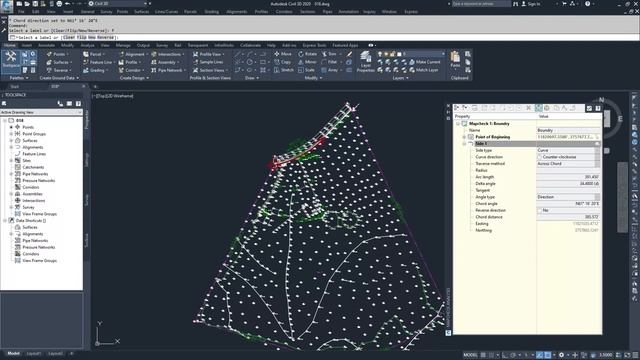The image size is (640, 360).
Task: Select the Move tool
Action: click(283, 54)
